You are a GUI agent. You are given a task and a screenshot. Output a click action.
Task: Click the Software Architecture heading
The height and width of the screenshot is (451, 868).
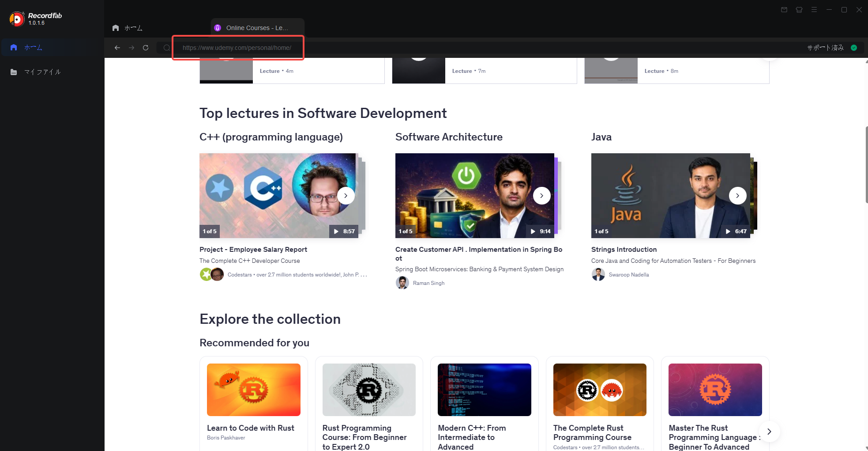pos(449,137)
